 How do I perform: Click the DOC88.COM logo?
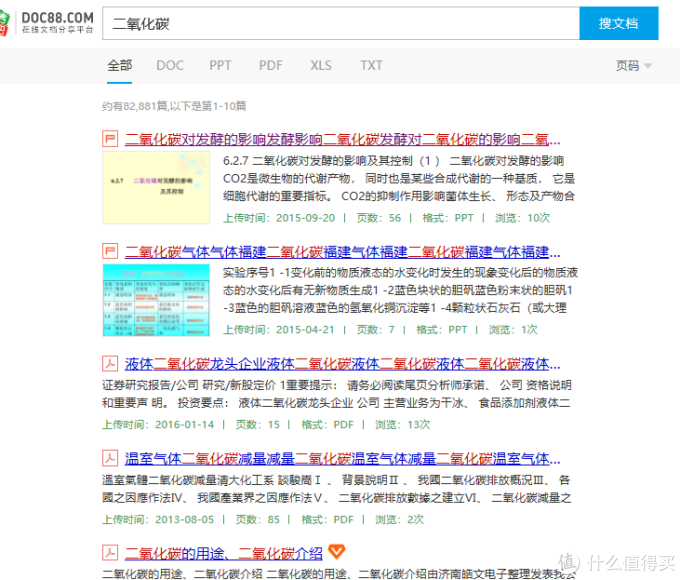50,22
